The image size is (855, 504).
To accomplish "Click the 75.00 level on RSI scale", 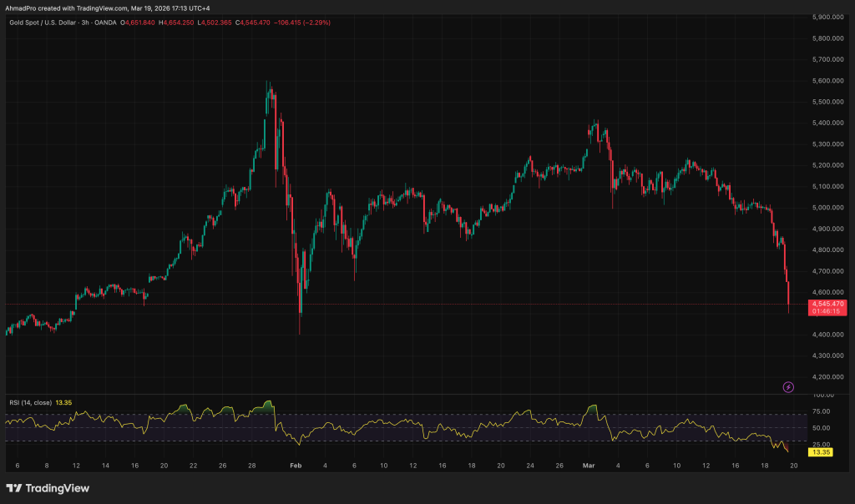I will pos(822,412).
